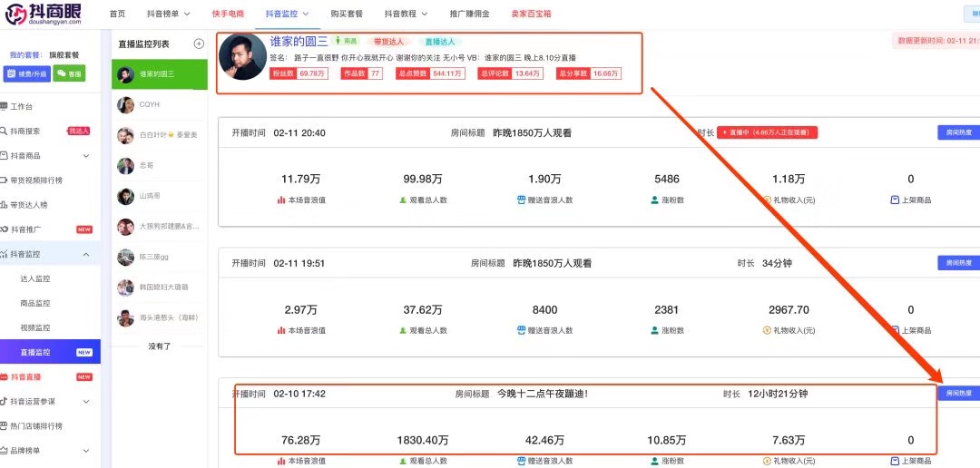Click the 作品数 77 badge
980x468 pixels.
362,73
